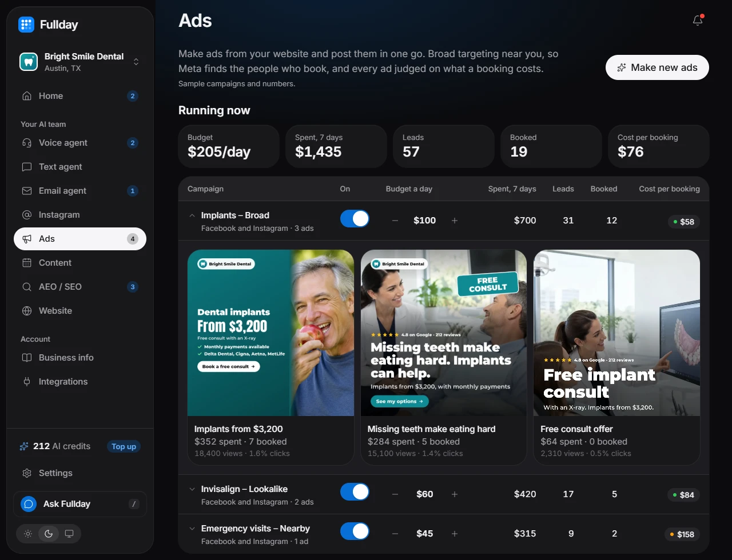732x560 pixels.
Task: Open Settings via the gear icon
Action: pos(26,473)
